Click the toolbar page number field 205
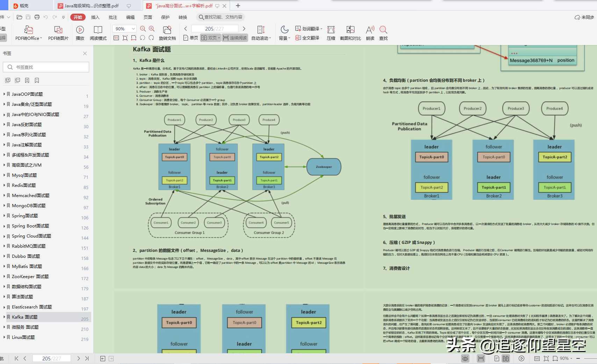 coord(215,29)
